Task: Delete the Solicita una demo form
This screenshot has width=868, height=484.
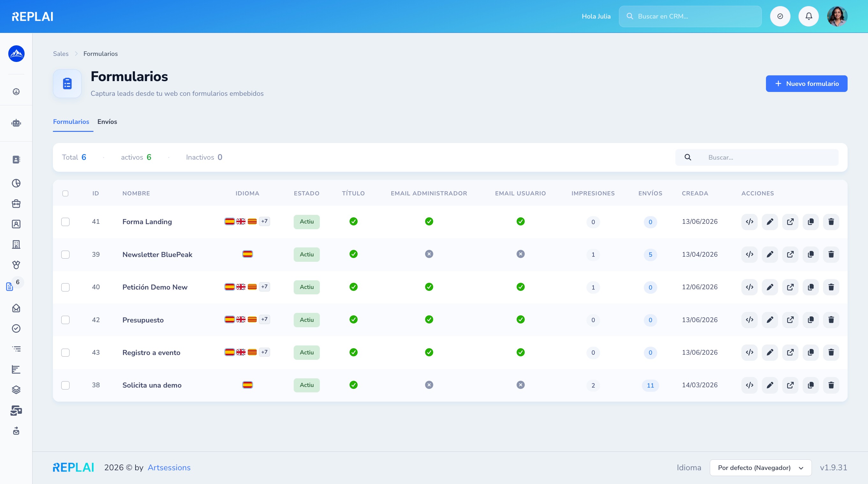Action: (831, 385)
